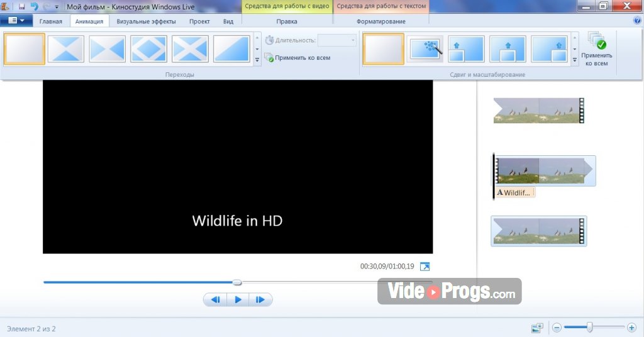The height and width of the screenshot is (337, 644).
Task: Click the timeline zoom slider handle
Action: 590,327
